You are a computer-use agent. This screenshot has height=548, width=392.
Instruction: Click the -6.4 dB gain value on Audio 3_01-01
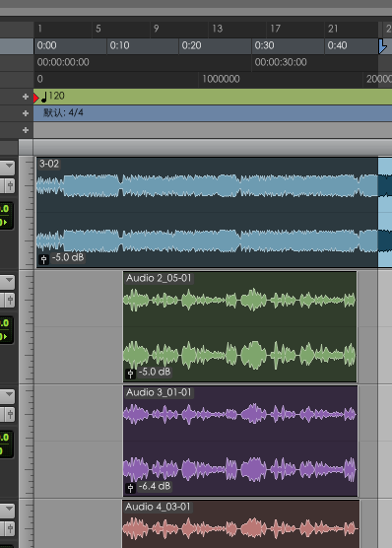click(x=155, y=486)
